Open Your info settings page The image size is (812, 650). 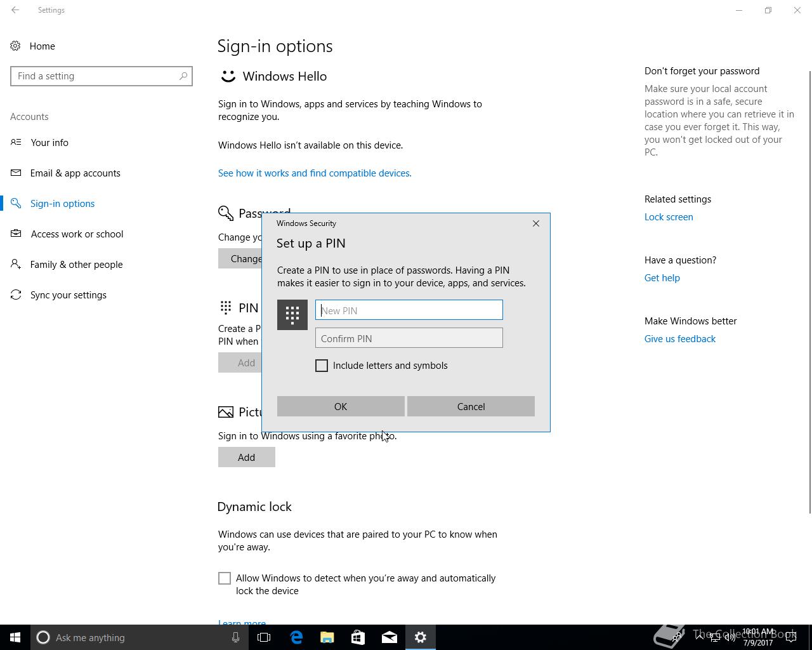pyautogui.click(x=49, y=142)
